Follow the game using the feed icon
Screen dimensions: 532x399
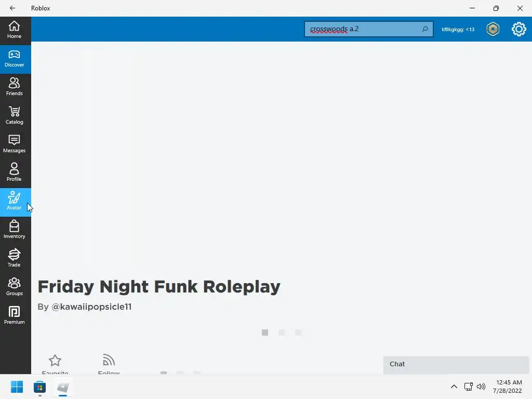coord(109,360)
